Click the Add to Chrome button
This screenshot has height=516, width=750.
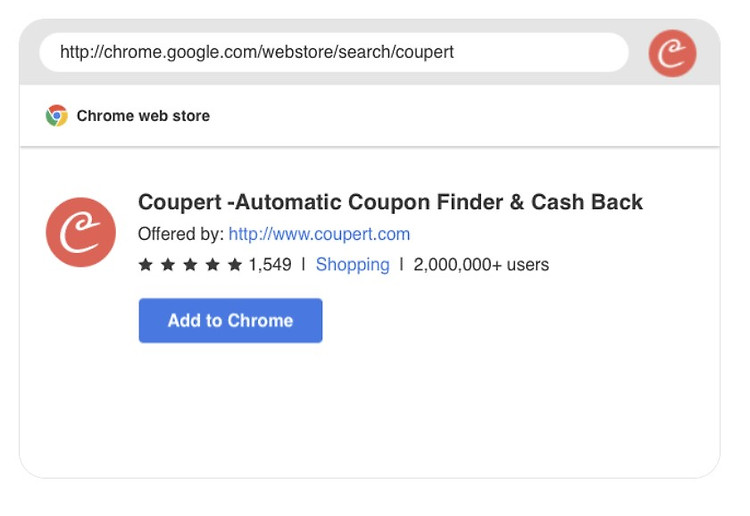231,320
